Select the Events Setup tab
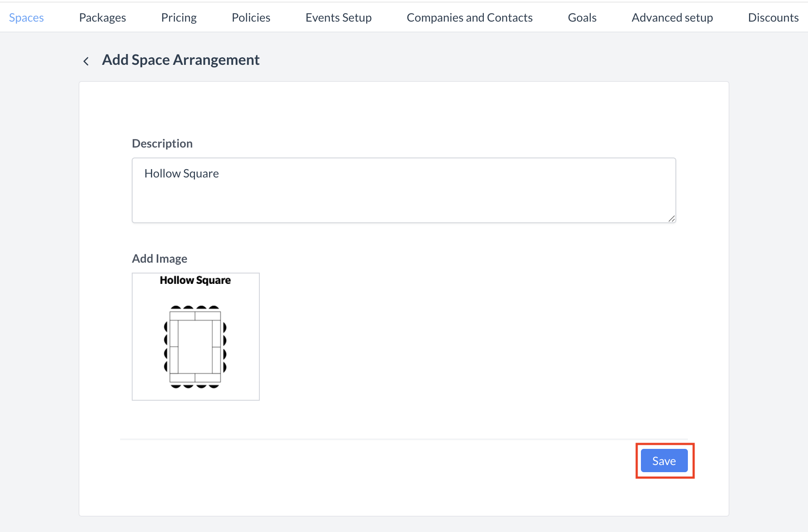 click(x=338, y=17)
